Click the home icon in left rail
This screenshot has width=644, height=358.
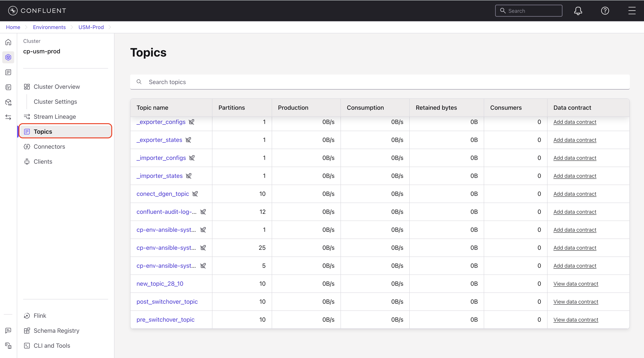pos(8,42)
